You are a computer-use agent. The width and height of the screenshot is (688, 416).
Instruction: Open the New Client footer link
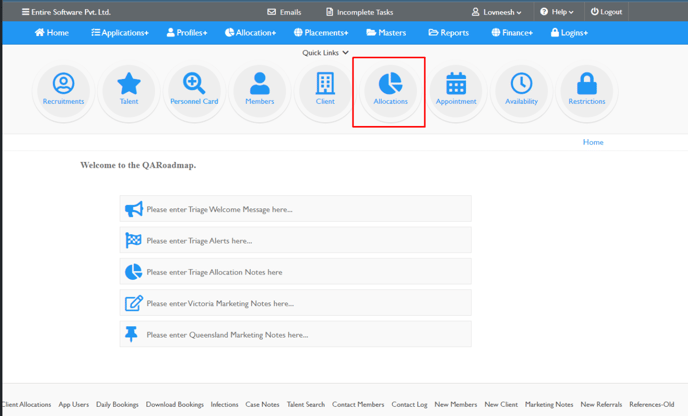point(501,404)
